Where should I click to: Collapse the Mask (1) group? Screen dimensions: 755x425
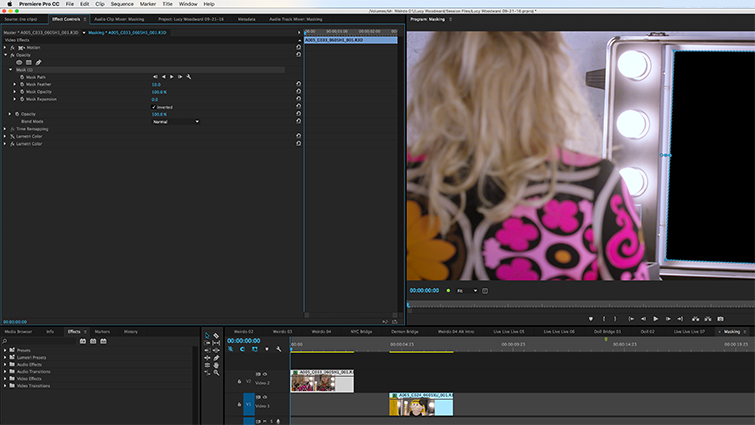click(x=11, y=70)
